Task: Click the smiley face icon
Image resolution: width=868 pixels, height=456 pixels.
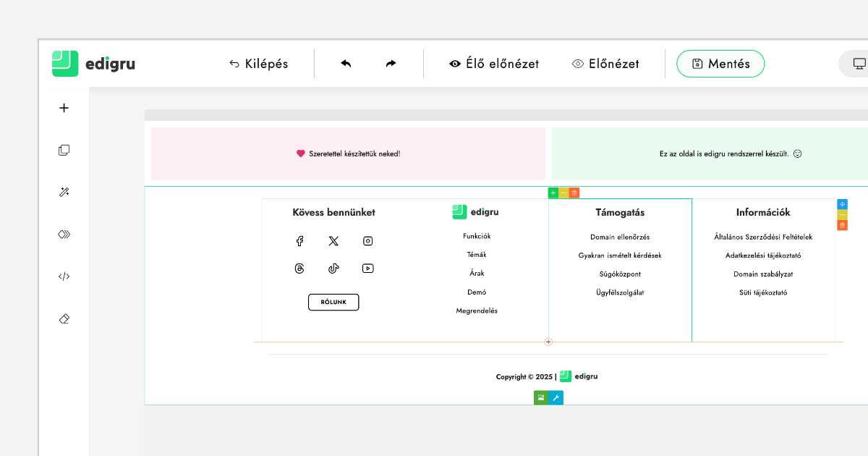Action: pyautogui.click(x=798, y=153)
